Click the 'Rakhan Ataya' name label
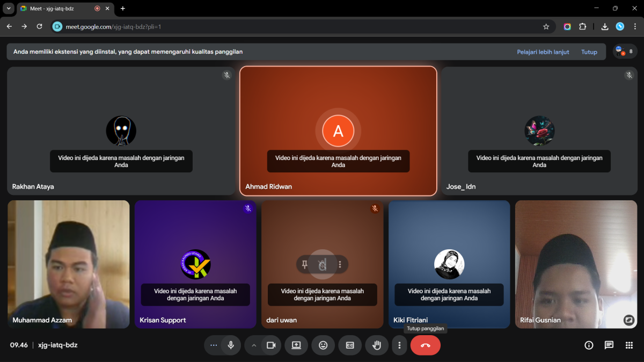The width and height of the screenshot is (644, 362). (33, 187)
